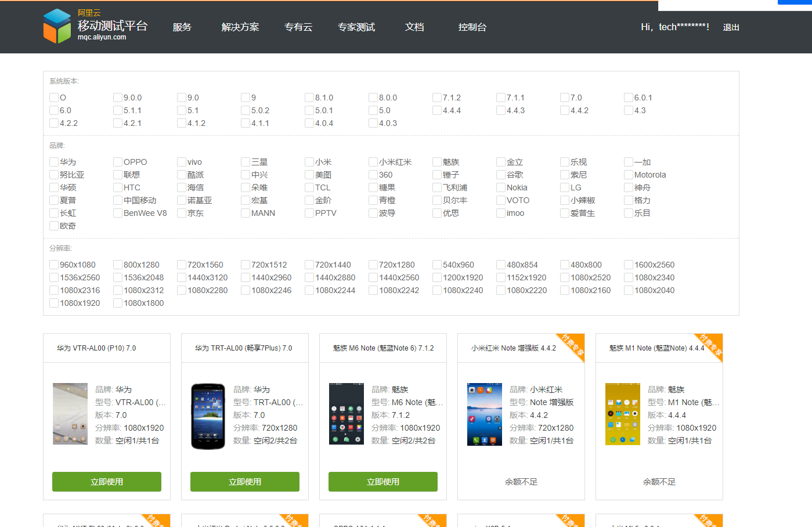Screen dimensions: 812x527
Task: Open the 服务 menu
Action: [x=182, y=27]
